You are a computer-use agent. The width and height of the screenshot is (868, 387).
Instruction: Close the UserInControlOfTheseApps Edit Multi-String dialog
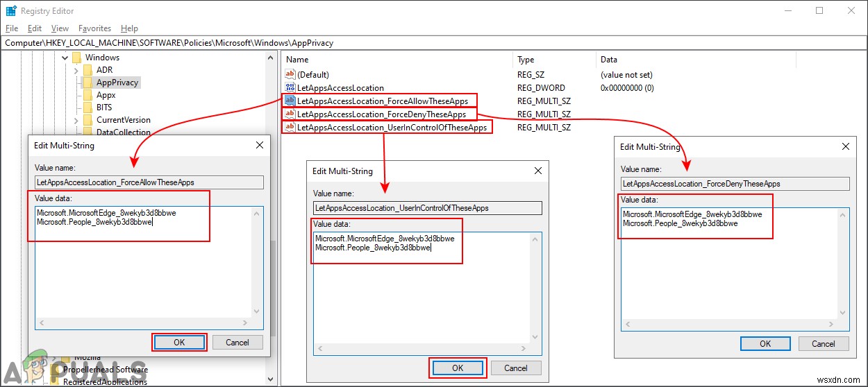tap(538, 171)
